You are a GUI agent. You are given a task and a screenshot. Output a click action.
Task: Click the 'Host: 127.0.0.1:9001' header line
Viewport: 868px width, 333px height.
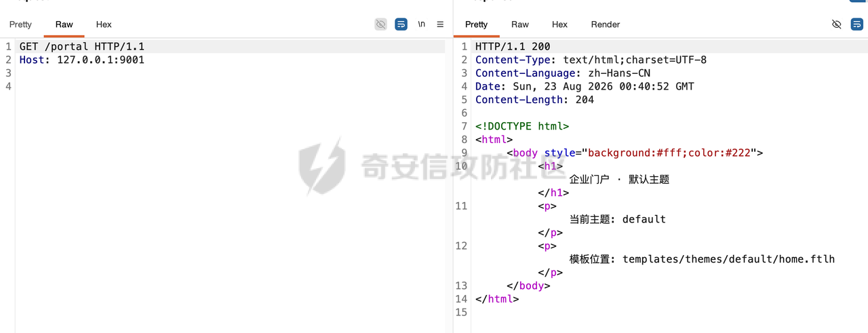tap(82, 60)
